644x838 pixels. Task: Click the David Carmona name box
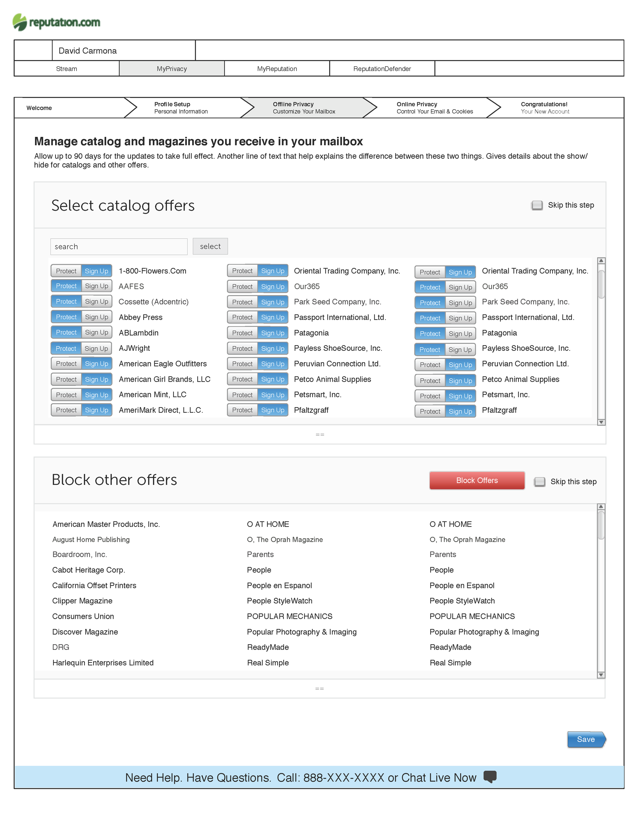[x=124, y=50]
